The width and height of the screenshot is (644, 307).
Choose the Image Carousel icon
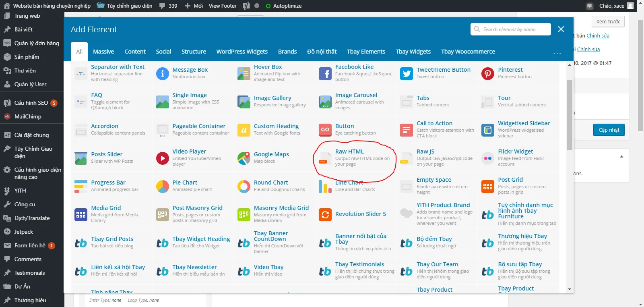click(325, 102)
